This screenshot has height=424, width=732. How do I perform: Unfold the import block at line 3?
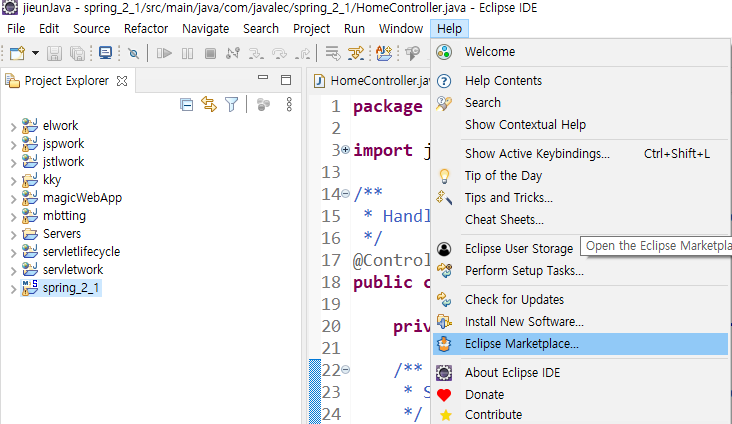coord(345,150)
